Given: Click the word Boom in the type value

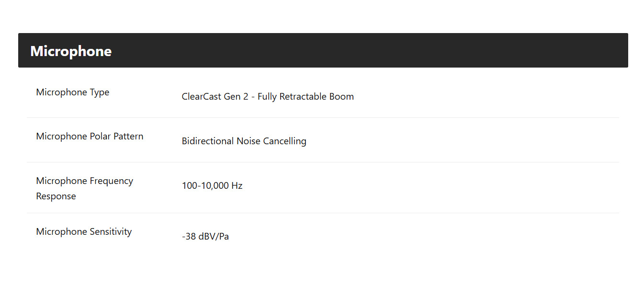Looking at the screenshot, I should click(341, 96).
